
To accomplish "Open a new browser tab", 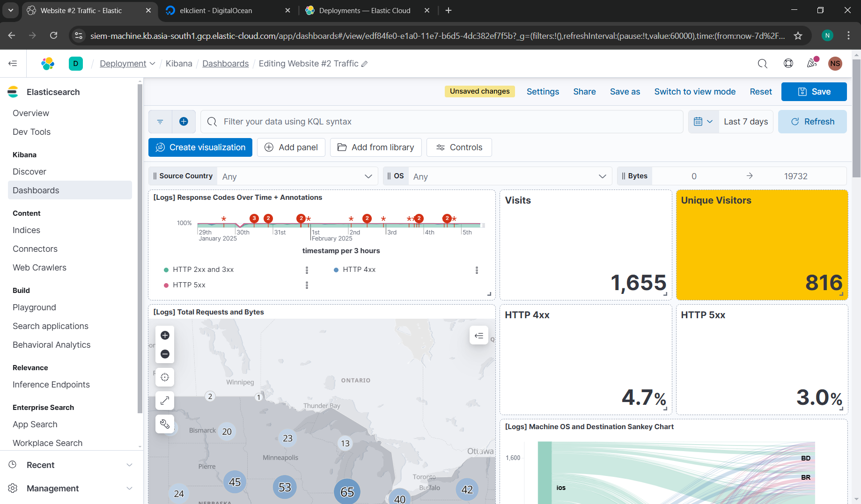I will pos(448,10).
